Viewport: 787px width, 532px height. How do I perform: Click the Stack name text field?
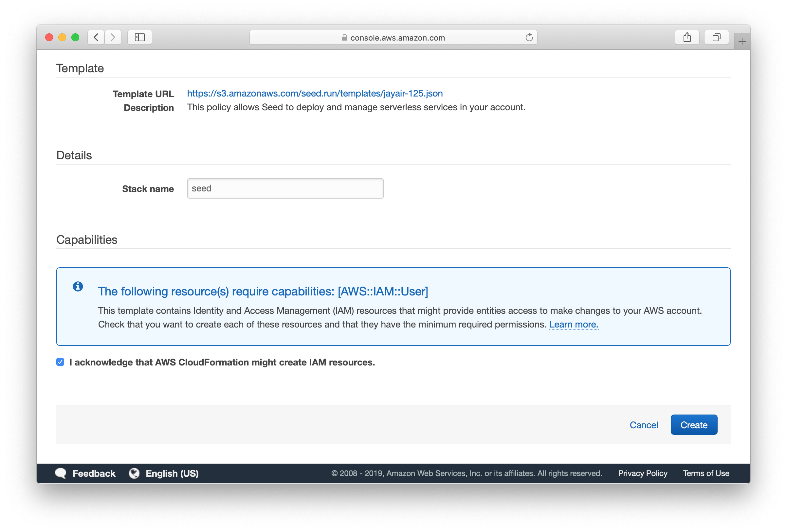(285, 188)
